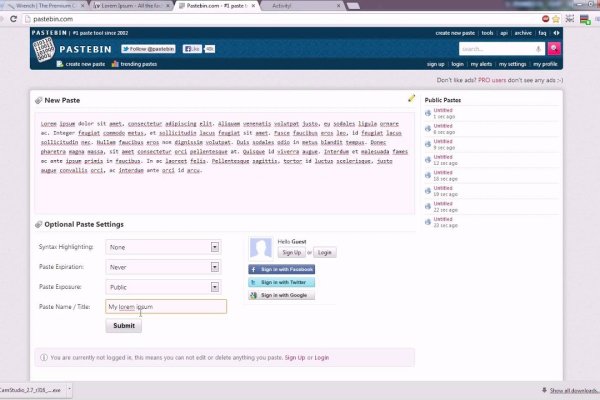600x400 pixels.
Task: Expand the Paste Expiration dropdown
Action: pyautogui.click(x=163, y=267)
